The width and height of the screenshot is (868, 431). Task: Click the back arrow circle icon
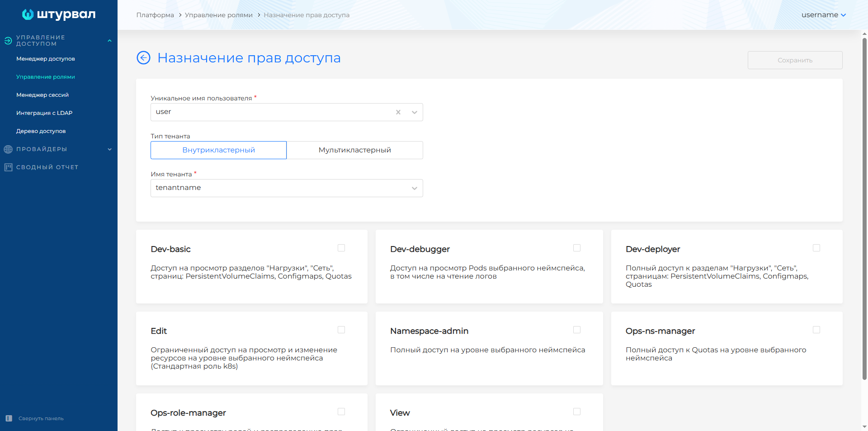point(143,58)
